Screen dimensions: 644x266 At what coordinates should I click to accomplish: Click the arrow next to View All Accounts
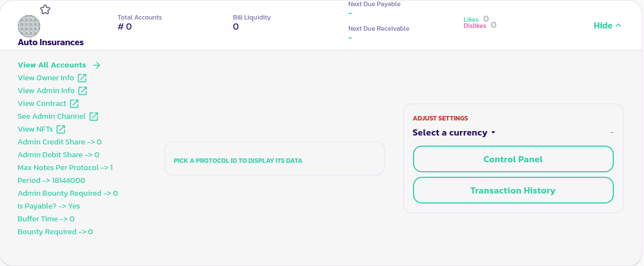(97, 65)
